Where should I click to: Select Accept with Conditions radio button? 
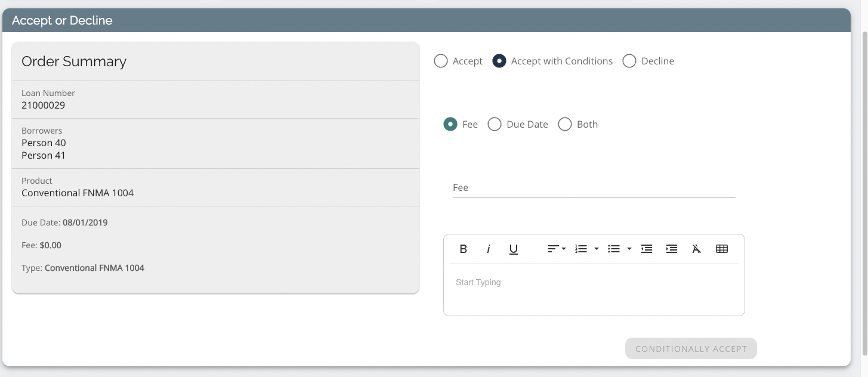coord(499,61)
